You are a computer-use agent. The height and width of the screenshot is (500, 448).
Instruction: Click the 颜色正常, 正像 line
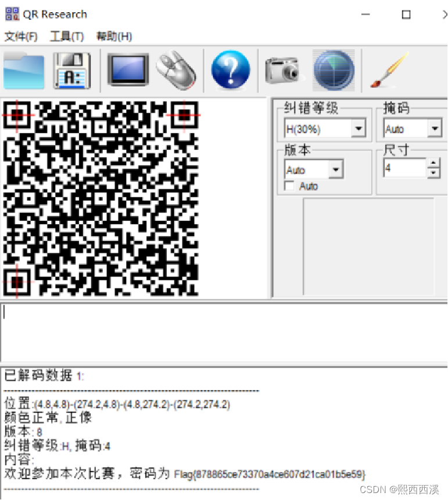tap(48, 418)
